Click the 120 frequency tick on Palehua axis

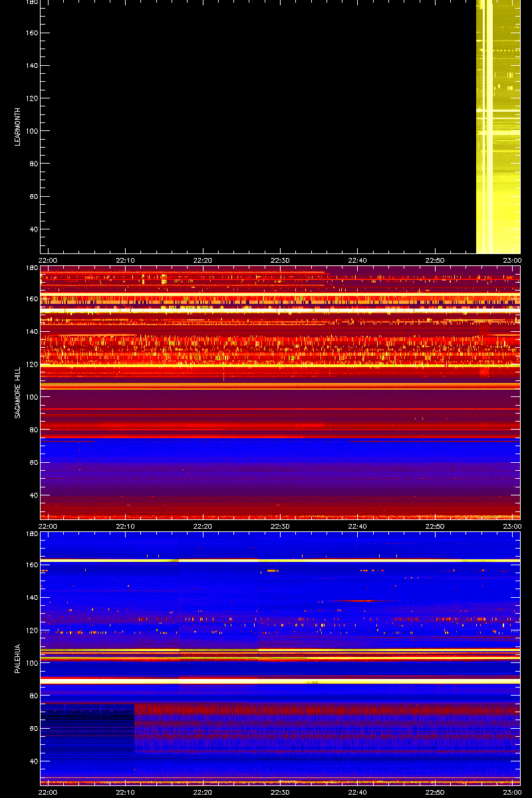pos(32,630)
